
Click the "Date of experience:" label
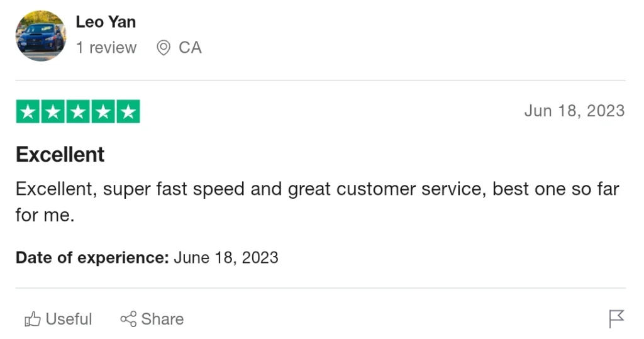(x=92, y=258)
